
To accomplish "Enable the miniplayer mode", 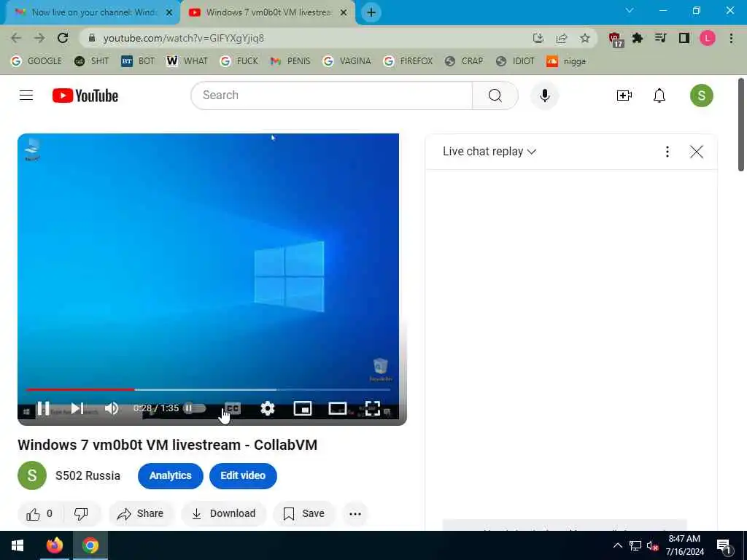I will click(303, 408).
